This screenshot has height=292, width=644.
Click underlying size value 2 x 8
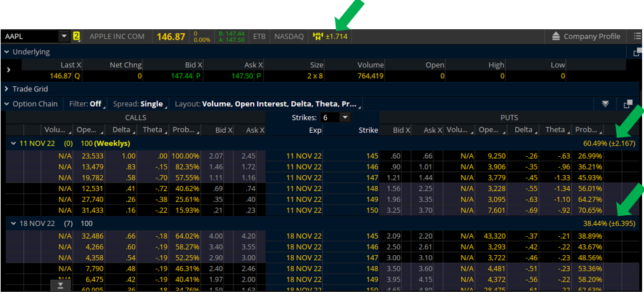pos(314,76)
